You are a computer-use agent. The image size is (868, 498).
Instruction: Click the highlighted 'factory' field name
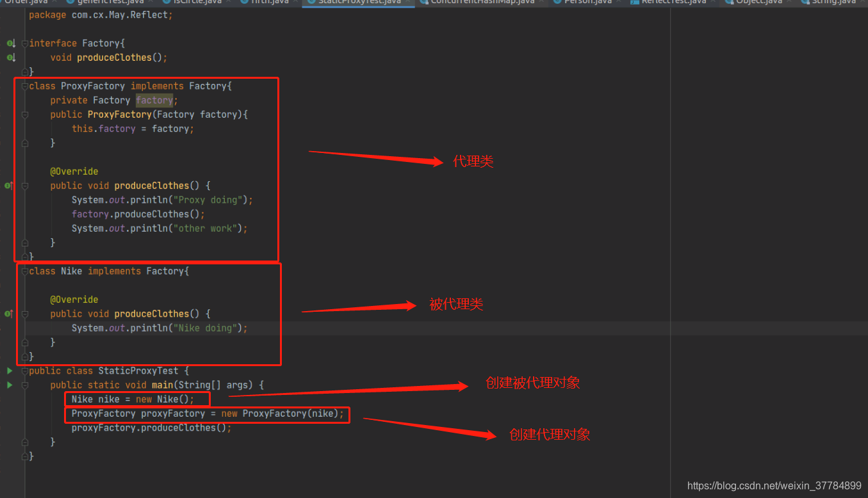(154, 100)
